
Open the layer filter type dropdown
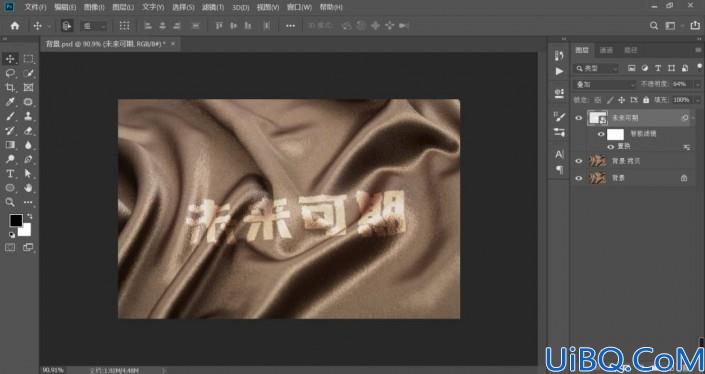coord(596,68)
